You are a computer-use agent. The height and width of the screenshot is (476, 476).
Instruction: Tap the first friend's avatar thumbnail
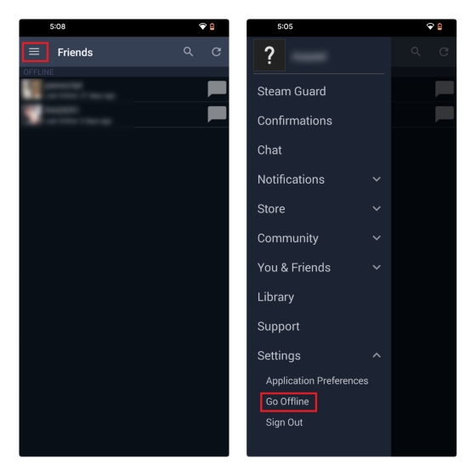[x=32, y=89]
